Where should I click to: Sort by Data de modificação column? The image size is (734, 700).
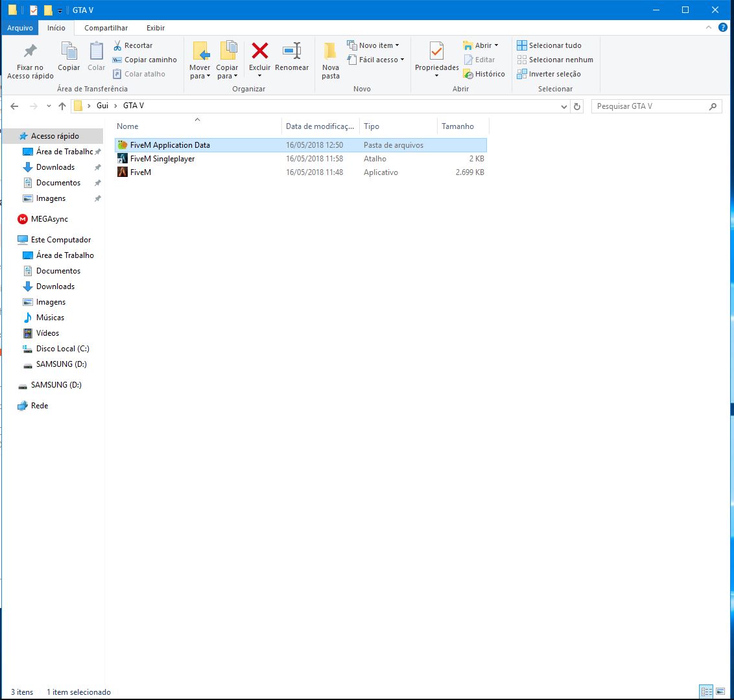[321, 126]
